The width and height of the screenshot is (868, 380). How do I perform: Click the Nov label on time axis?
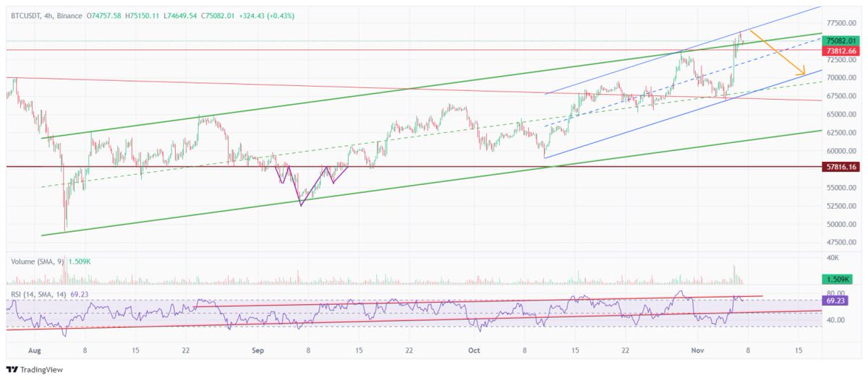coord(699,350)
